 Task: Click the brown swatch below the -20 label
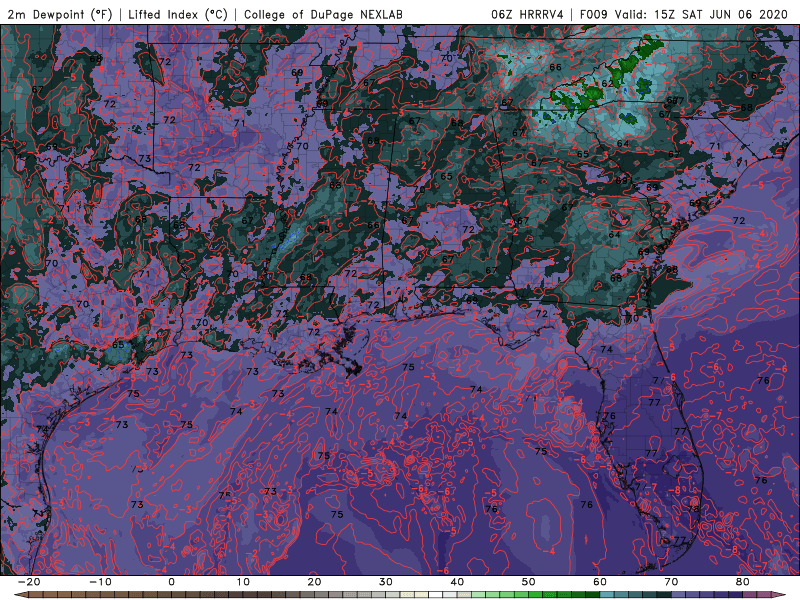[x=36, y=595]
